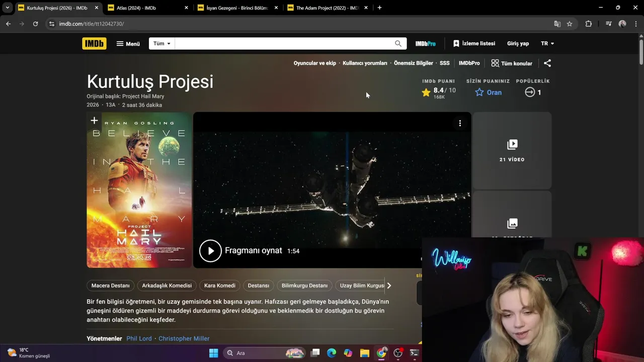Open Microsoft Edge from taskbar
The width and height of the screenshot is (644, 362).
click(331, 353)
